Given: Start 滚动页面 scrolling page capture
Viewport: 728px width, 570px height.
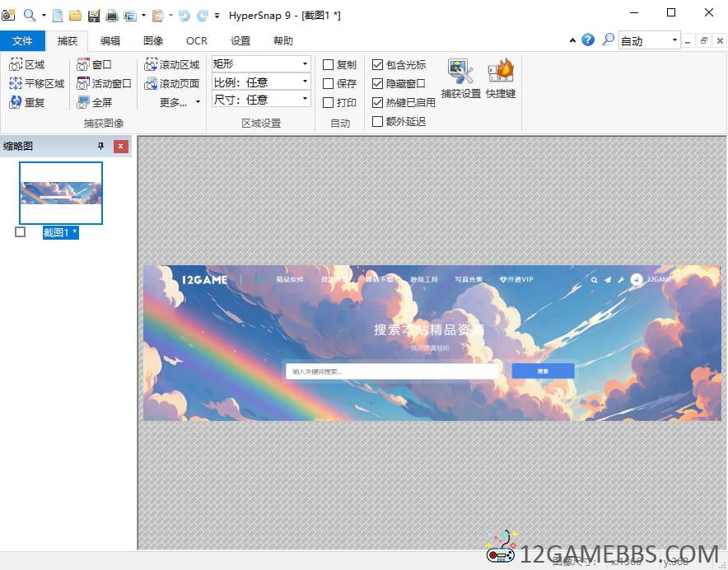Looking at the screenshot, I should (x=172, y=84).
